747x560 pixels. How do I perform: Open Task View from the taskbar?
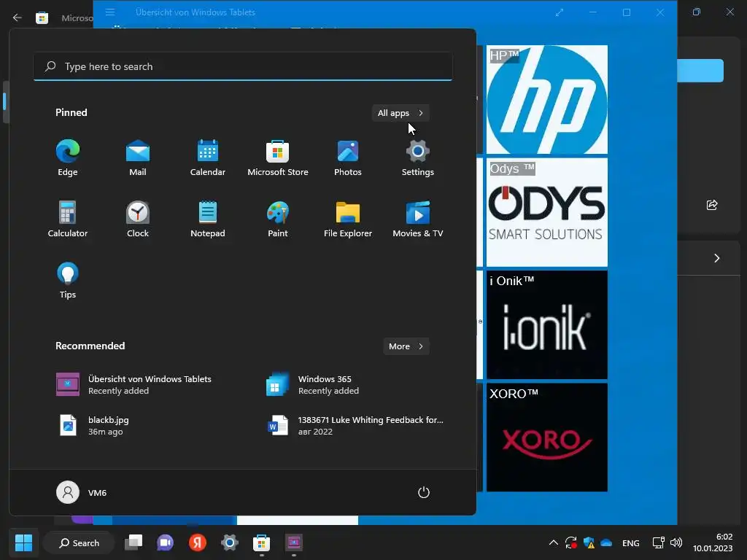133,542
